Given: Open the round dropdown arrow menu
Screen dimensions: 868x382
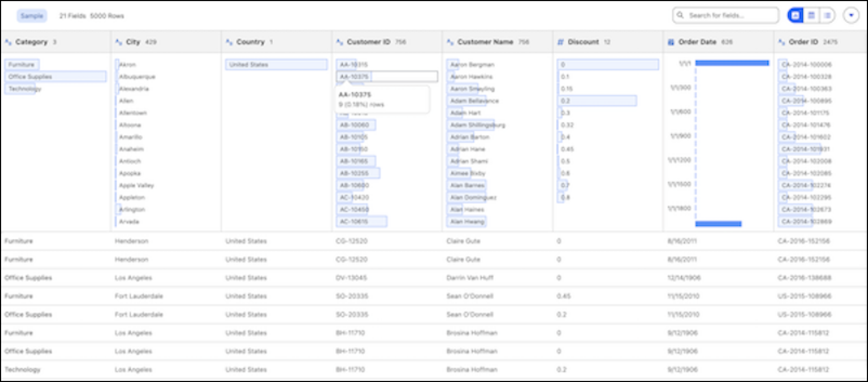Looking at the screenshot, I should point(851,16).
